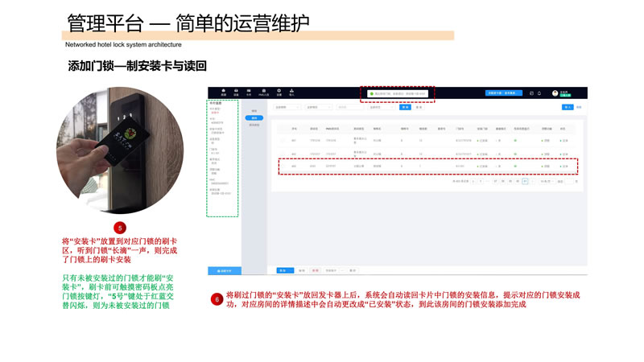Open the second filter dropdown above the table
Image resolution: width=644 pixels, height=362 pixels.
318,107
